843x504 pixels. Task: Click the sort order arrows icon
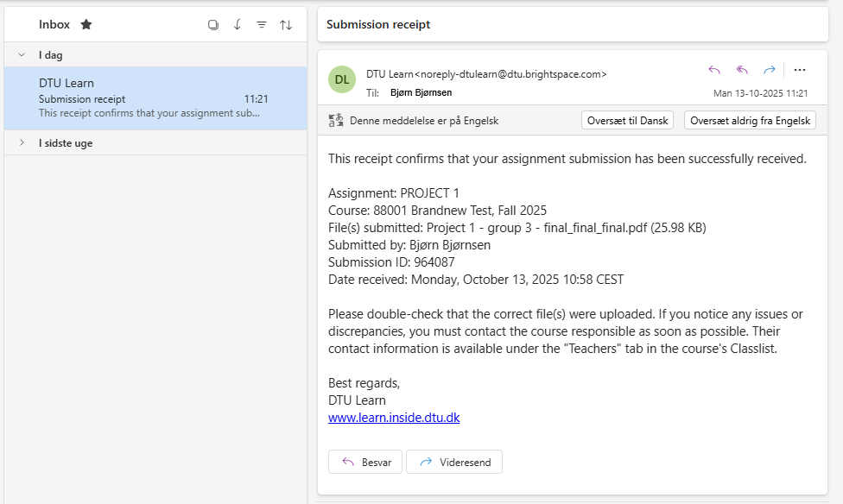pos(286,25)
